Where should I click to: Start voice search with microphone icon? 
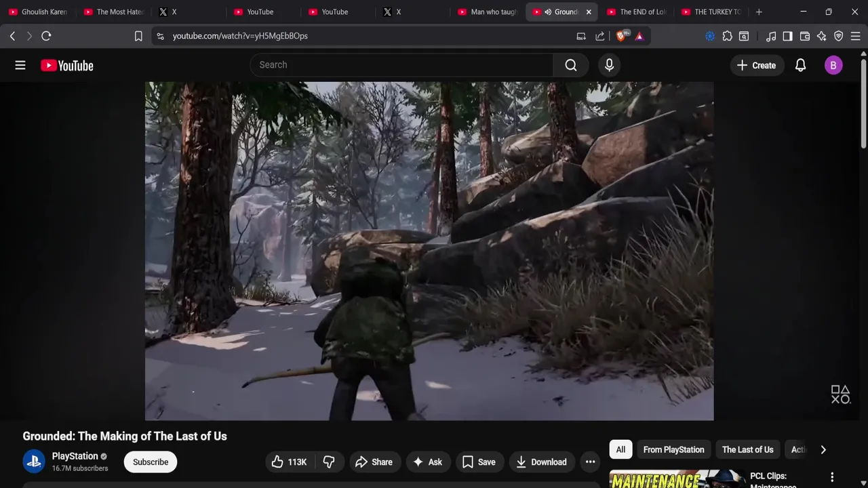click(609, 65)
